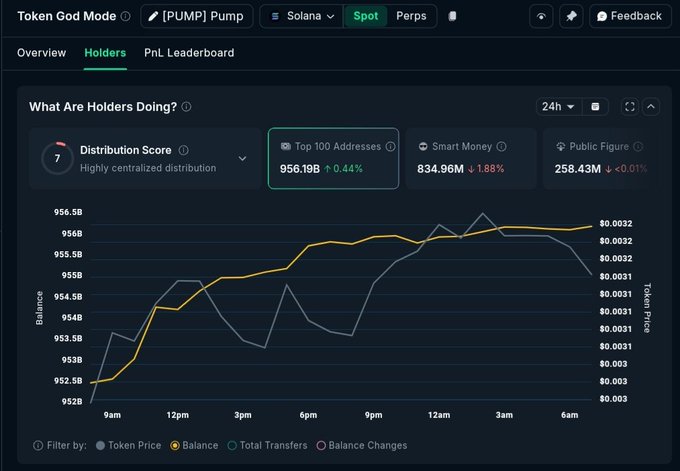Image resolution: width=680 pixels, height=471 pixels.
Task: Switch market type to Perps
Action: (410, 16)
